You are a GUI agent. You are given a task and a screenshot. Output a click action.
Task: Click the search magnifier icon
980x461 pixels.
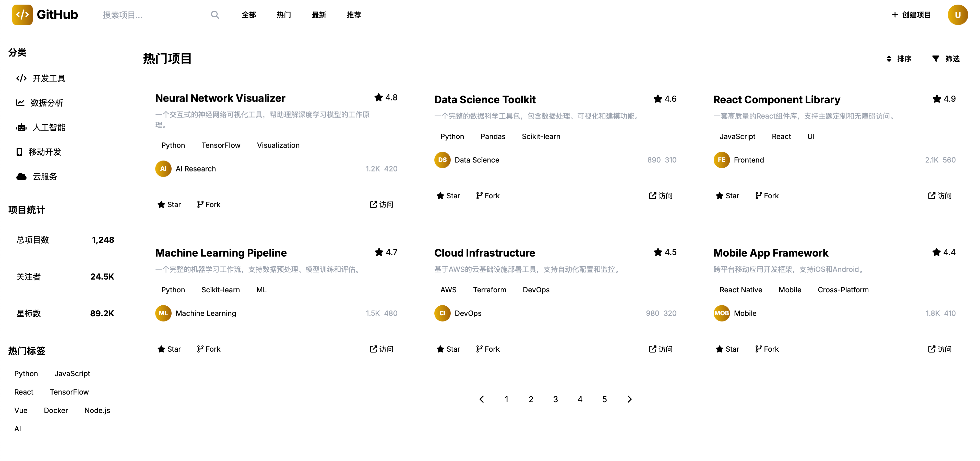215,15
